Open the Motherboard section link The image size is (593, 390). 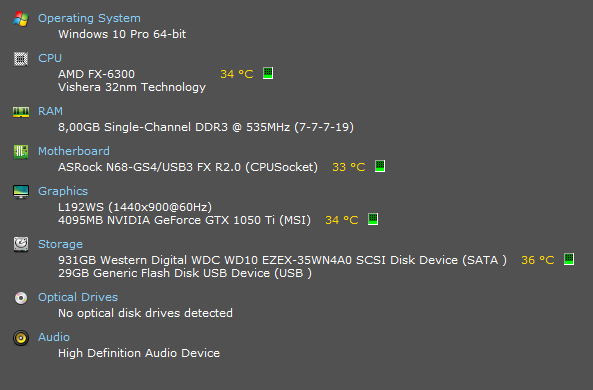[x=74, y=151]
